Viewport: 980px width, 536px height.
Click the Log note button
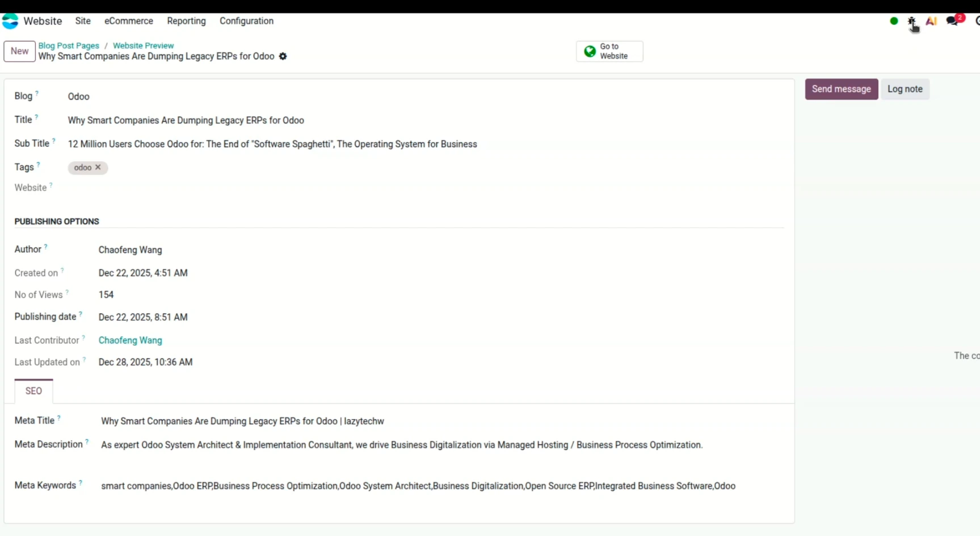[x=905, y=89]
